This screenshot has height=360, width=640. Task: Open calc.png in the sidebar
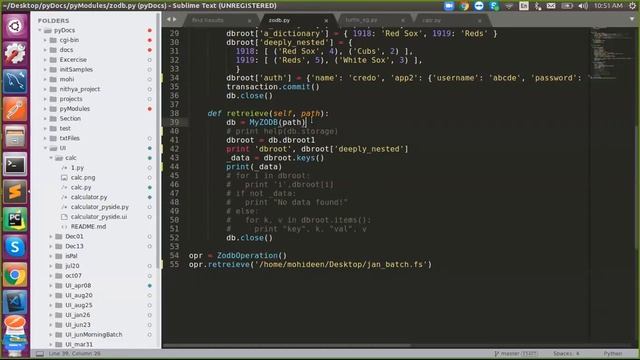tap(83, 177)
